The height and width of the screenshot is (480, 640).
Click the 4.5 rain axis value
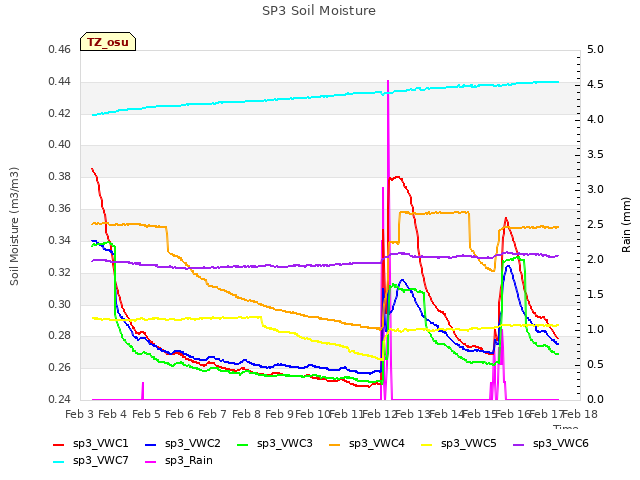[x=596, y=84]
